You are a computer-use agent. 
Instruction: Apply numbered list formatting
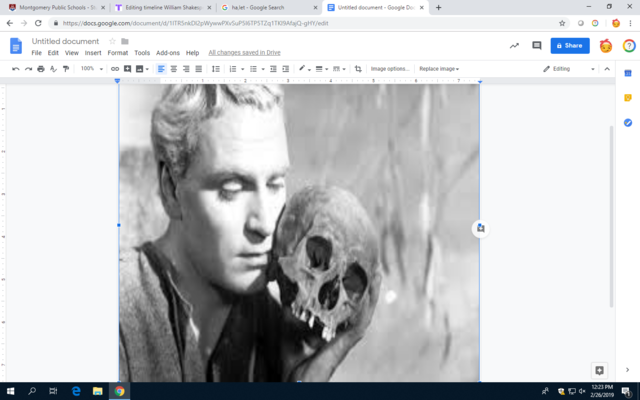click(x=233, y=69)
